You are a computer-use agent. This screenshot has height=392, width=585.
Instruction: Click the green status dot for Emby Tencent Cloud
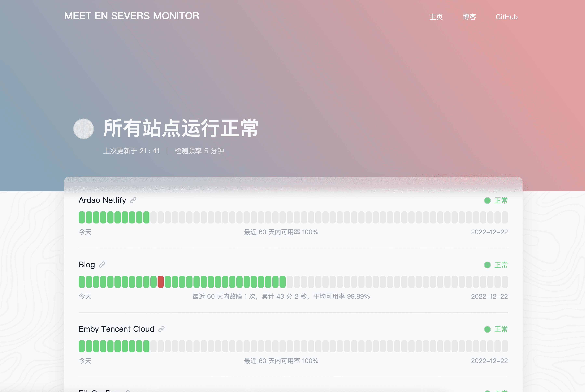[x=487, y=329]
